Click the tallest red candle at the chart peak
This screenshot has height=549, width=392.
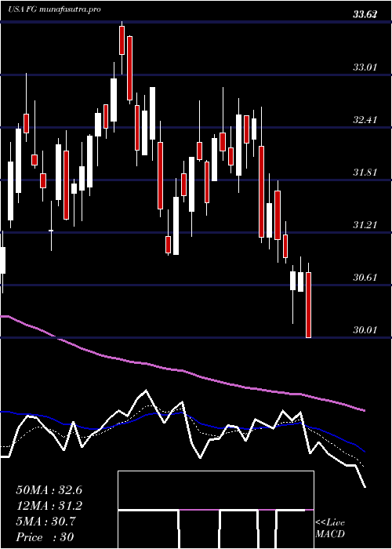(129, 68)
